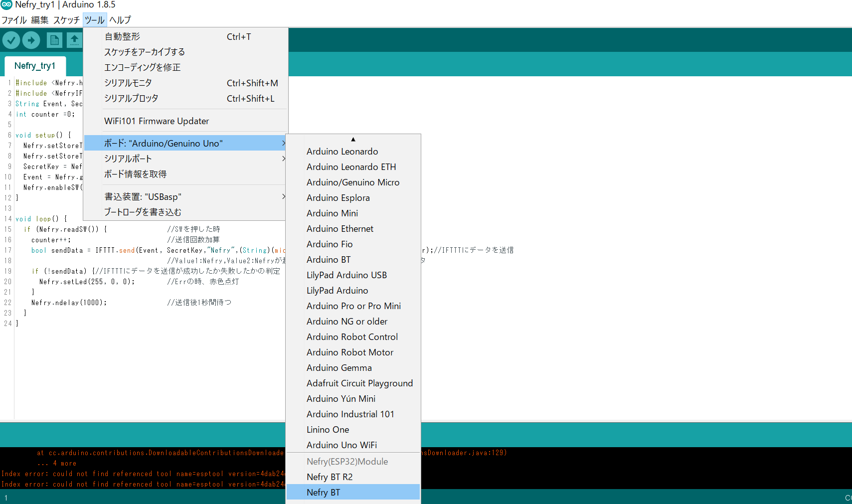Open シリアルモニタ
Screen dimensions: 852x504
(x=185, y=83)
